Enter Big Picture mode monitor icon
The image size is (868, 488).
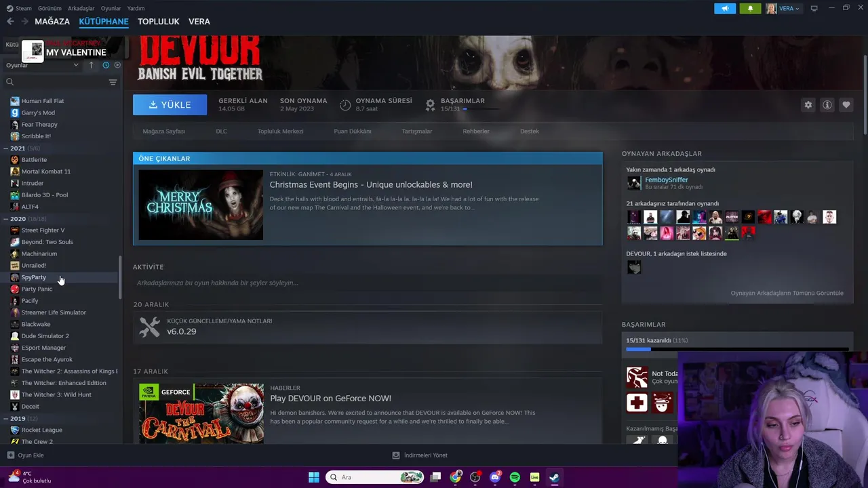coord(814,8)
